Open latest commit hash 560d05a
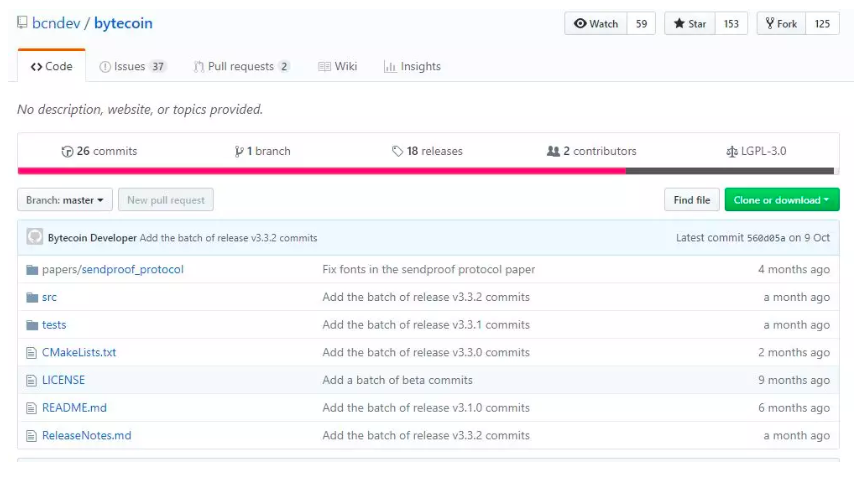The height and width of the screenshot is (484, 865). [766, 238]
